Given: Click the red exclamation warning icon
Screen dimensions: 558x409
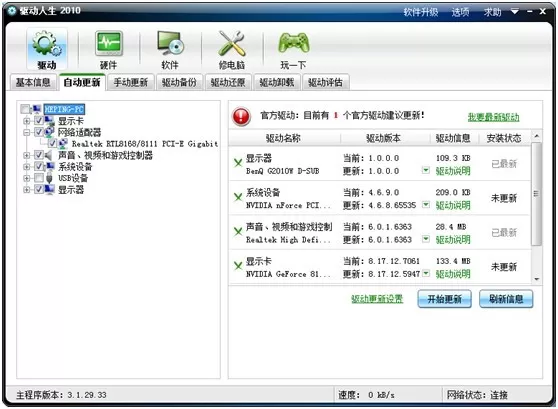Looking at the screenshot, I should tap(241, 116).
